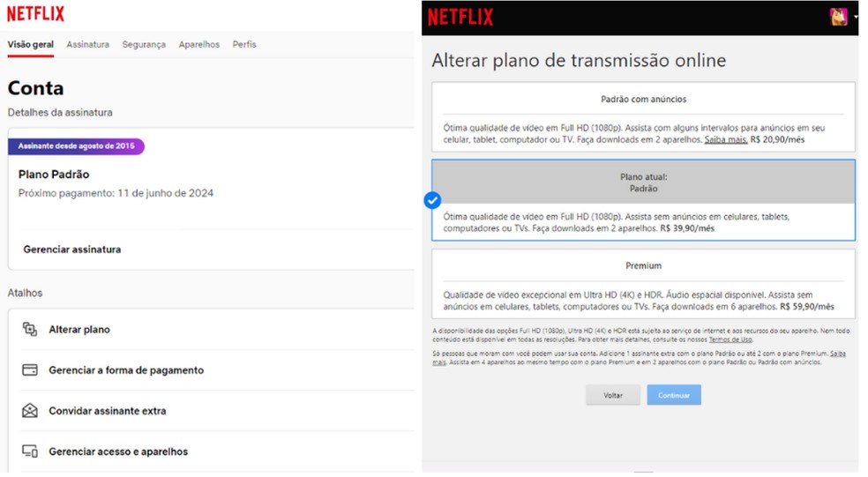Click the Saiba mais link in the extra-member note
The width and height of the screenshot is (868, 477).
tap(838, 354)
